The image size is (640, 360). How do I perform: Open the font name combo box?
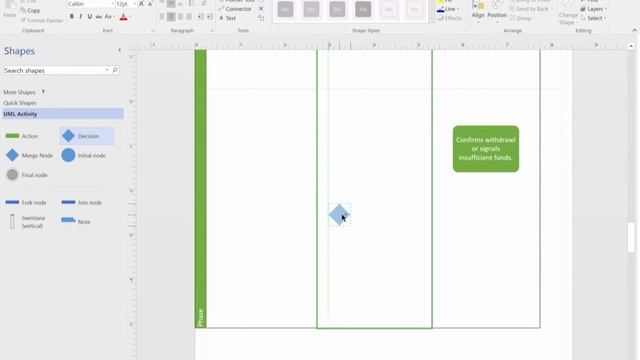pyautogui.click(x=91, y=4)
